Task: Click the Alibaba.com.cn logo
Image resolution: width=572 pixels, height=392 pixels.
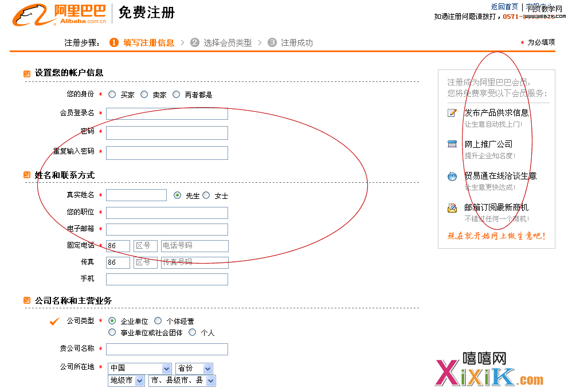Action: click(60, 15)
